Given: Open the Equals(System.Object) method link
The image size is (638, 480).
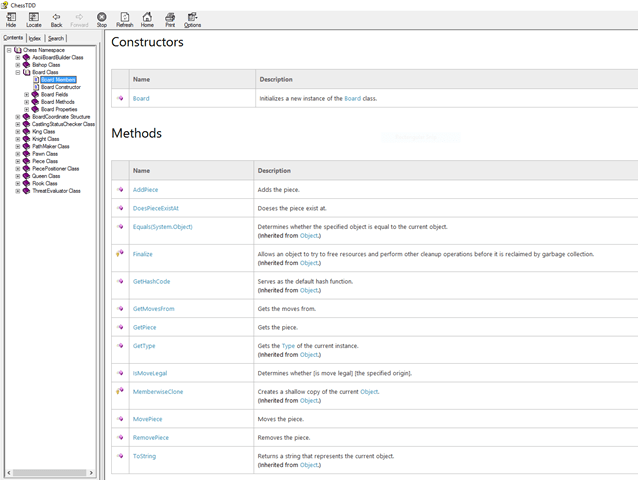Looking at the screenshot, I should click(162, 227).
